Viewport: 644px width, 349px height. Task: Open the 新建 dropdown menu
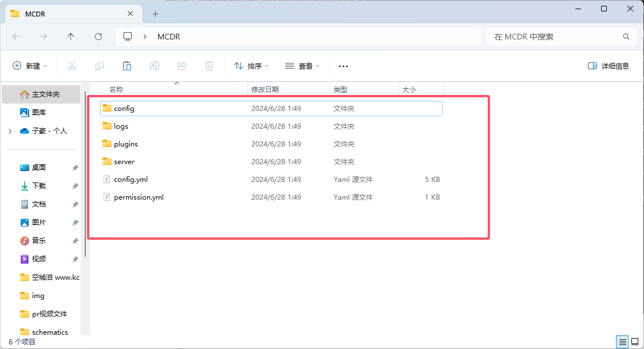tap(30, 66)
